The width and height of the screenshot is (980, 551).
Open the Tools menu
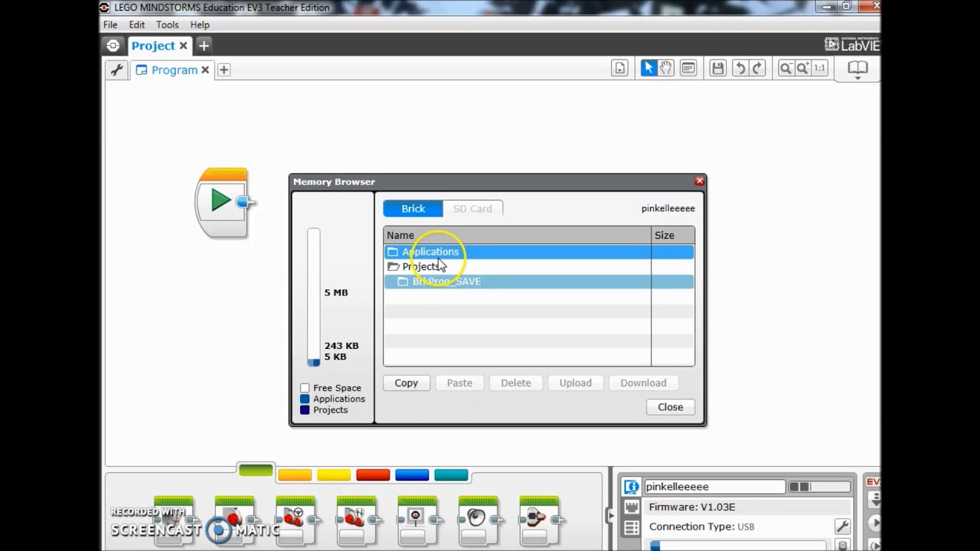(168, 24)
